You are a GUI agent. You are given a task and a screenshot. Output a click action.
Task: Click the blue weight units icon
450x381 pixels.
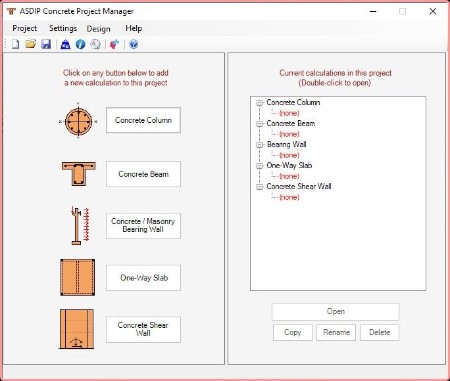65,44
